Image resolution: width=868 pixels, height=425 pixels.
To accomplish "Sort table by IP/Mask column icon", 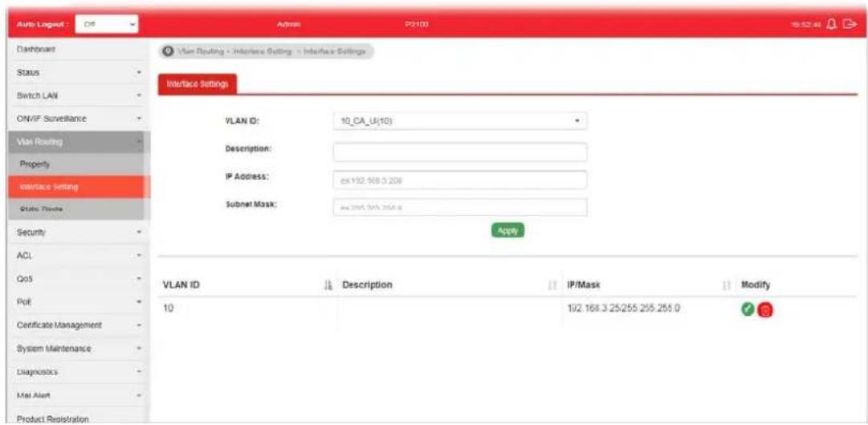I will click(x=727, y=285).
